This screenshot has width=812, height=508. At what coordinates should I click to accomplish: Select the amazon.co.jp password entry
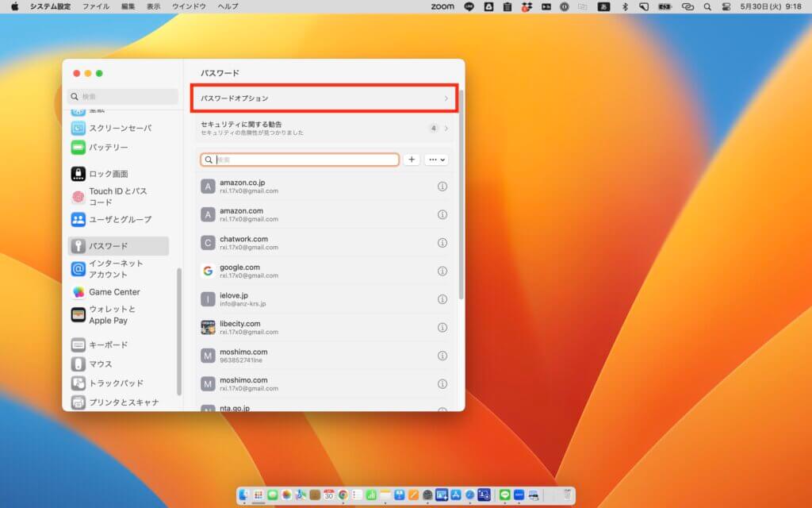tap(324, 186)
